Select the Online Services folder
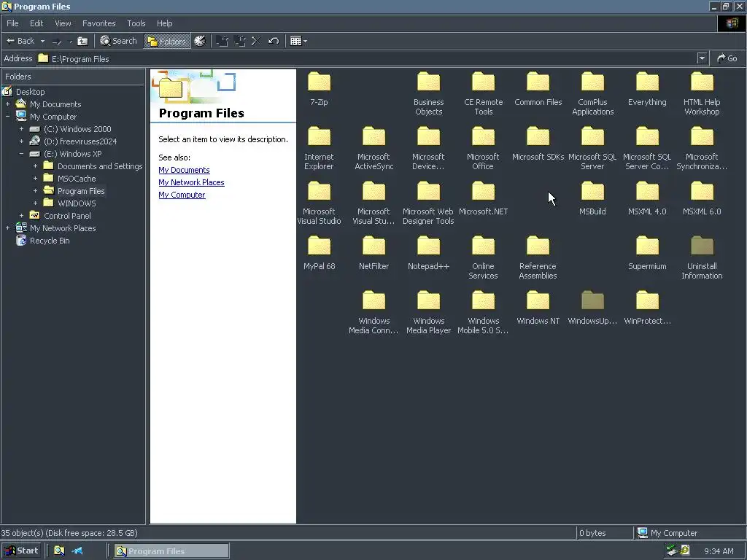The image size is (747, 560). tap(483, 257)
